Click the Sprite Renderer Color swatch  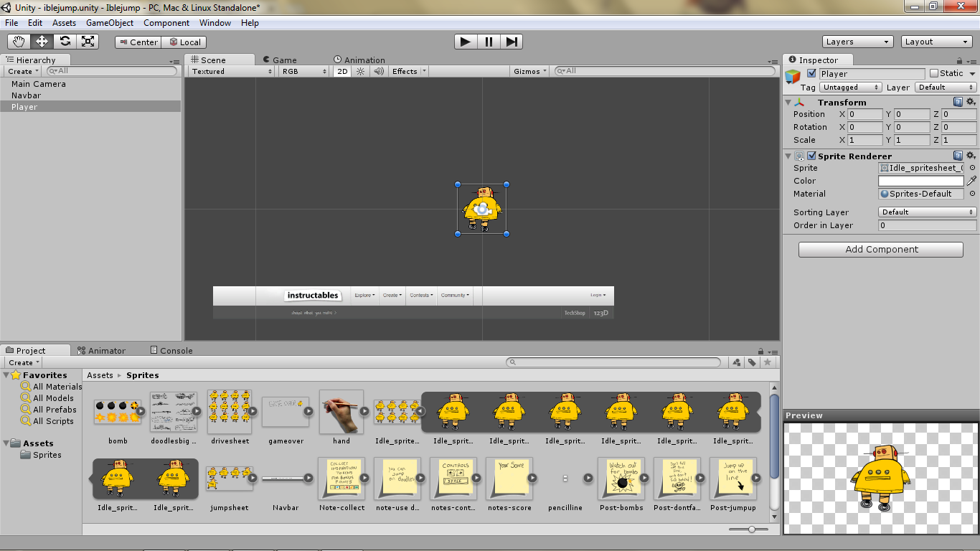(x=921, y=181)
